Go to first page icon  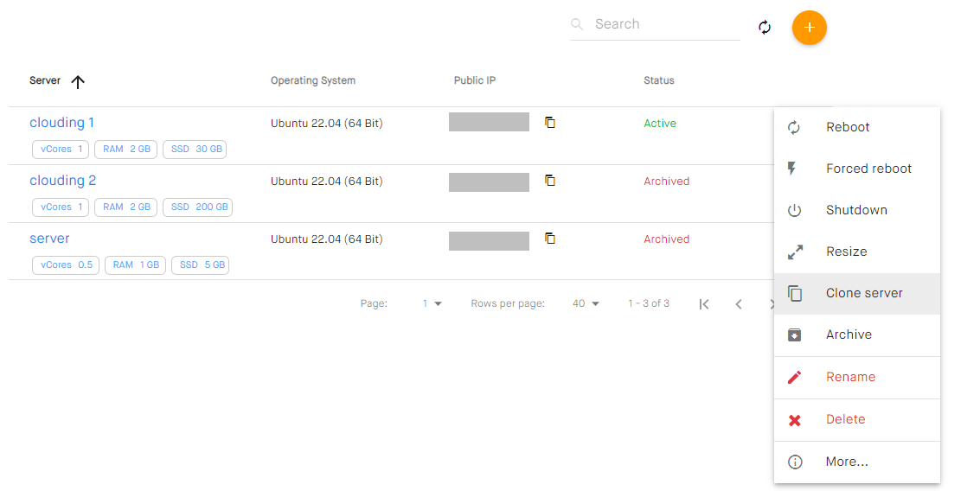704,304
